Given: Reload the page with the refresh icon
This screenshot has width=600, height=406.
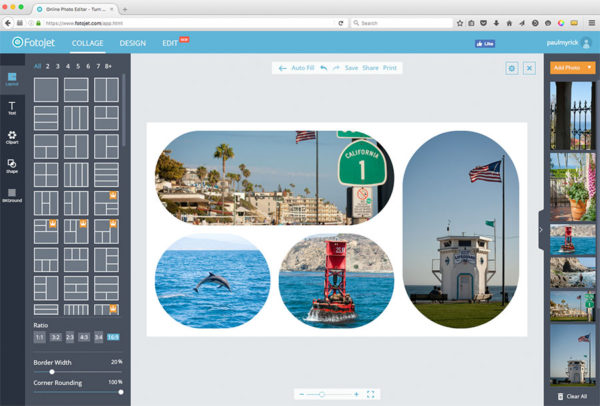Looking at the screenshot, I should click(341, 23).
